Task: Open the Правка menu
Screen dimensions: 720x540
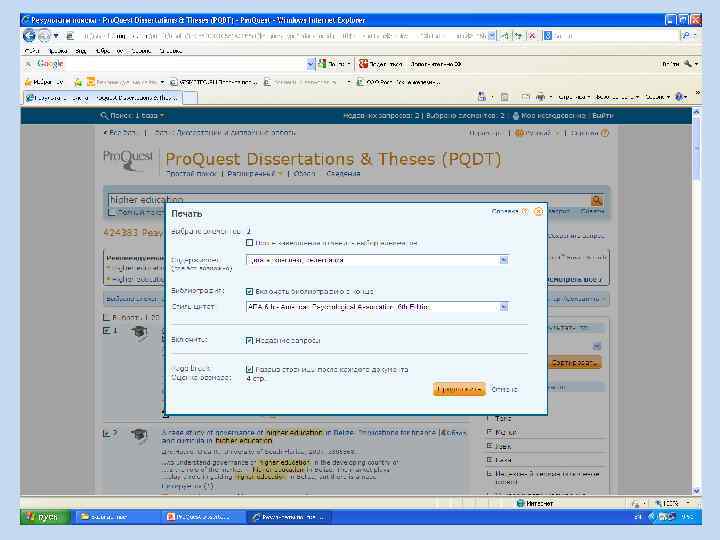Action: pyautogui.click(x=58, y=51)
